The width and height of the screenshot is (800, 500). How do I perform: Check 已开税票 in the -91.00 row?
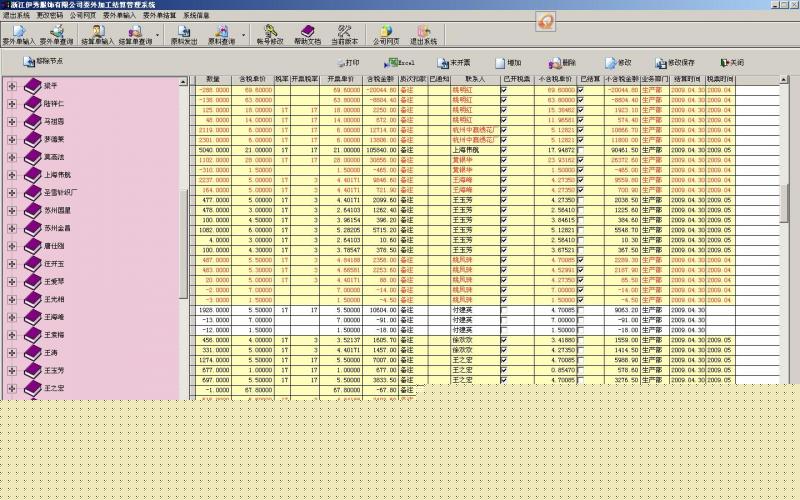[504, 320]
